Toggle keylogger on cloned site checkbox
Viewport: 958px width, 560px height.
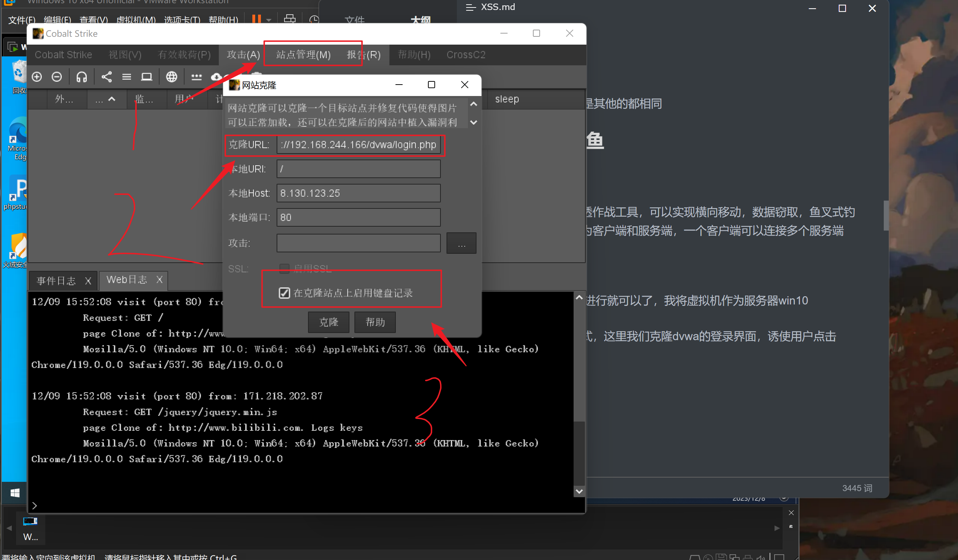pos(284,293)
